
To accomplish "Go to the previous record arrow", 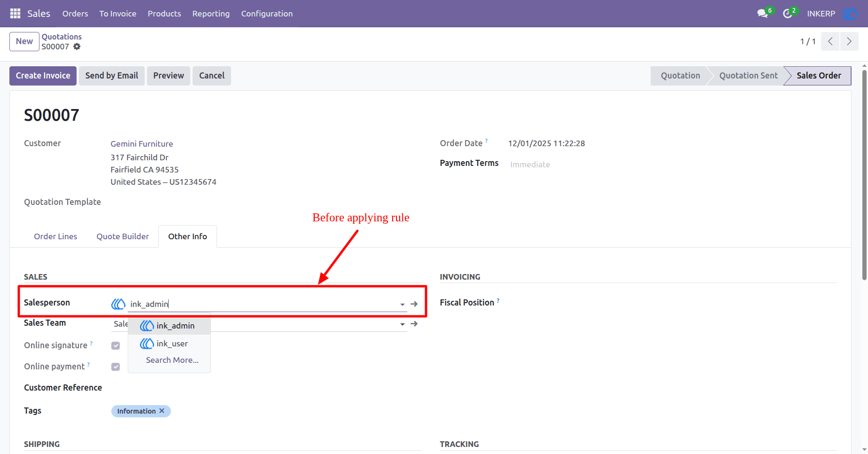I will 830,41.
